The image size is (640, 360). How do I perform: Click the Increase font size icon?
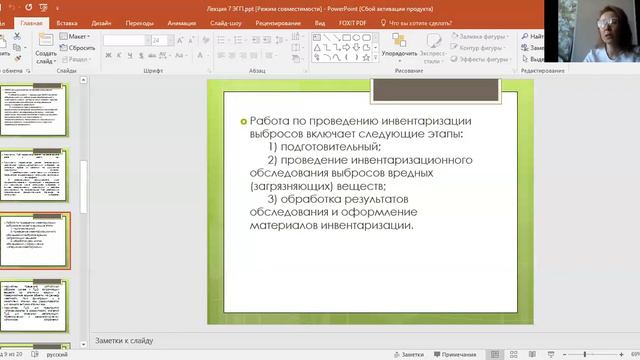[180, 40]
